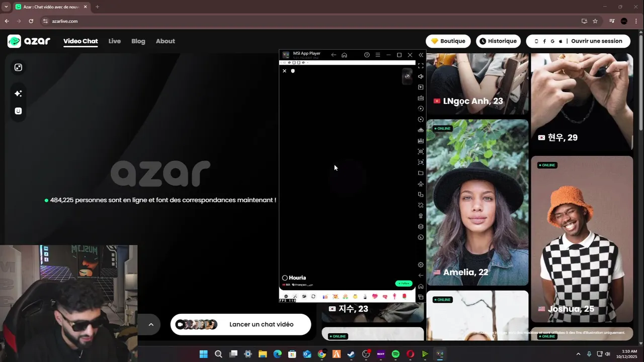Toggle MSI App Player fullscreen
The height and width of the screenshot is (362, 644).
(421, 66)
